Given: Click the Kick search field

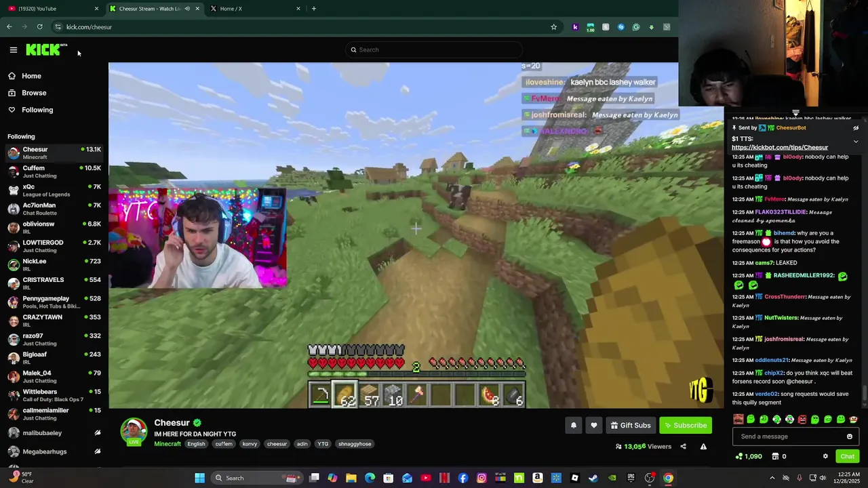Looking at the screenshot, I should coord(434,49).
